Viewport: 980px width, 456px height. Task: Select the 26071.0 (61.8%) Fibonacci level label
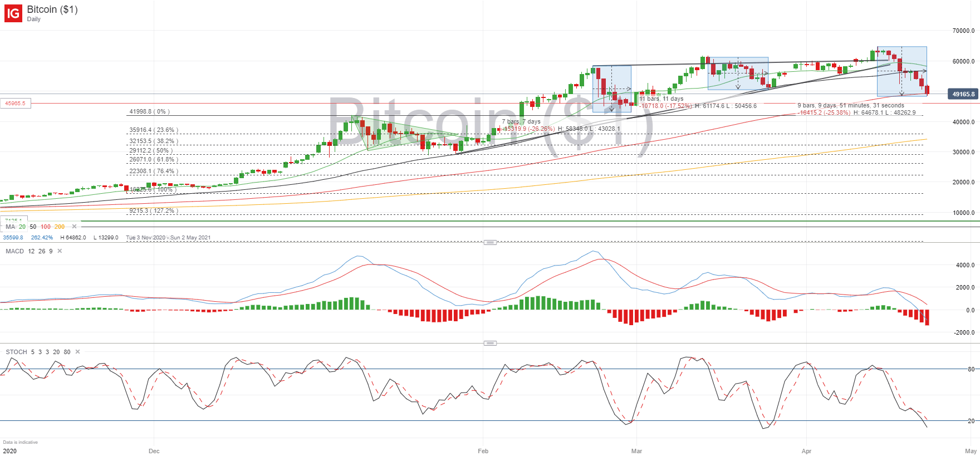click(x=154, y=159)
